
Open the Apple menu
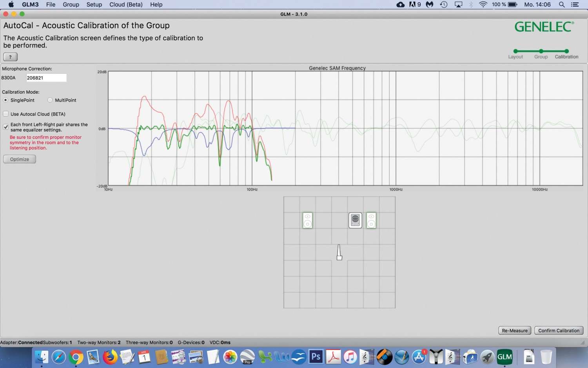[11, 4]
